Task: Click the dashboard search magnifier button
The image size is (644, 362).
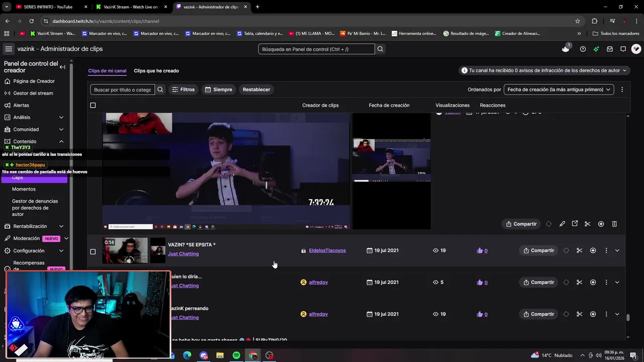Action: (380, 49)
